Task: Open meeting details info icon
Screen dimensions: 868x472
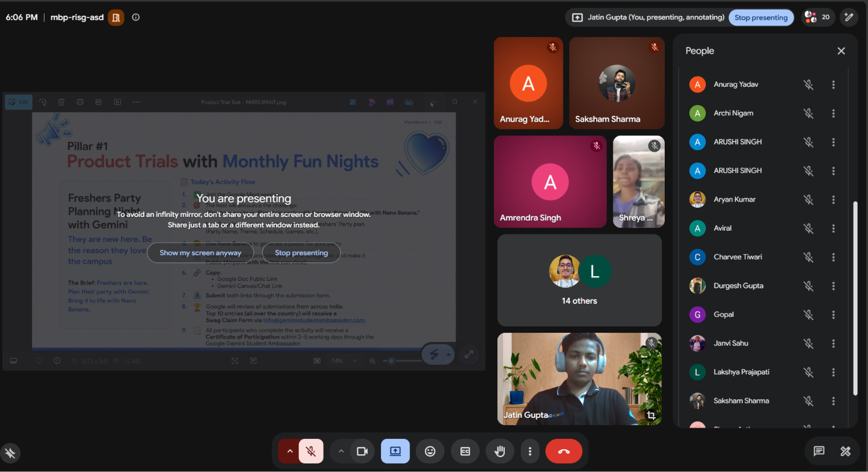Action: tap(136, 17)
